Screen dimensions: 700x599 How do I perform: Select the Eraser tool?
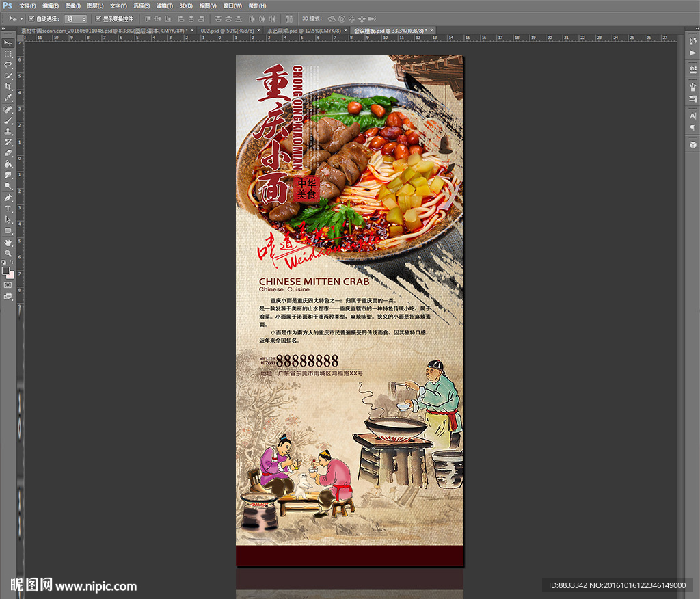click(8, 153)
